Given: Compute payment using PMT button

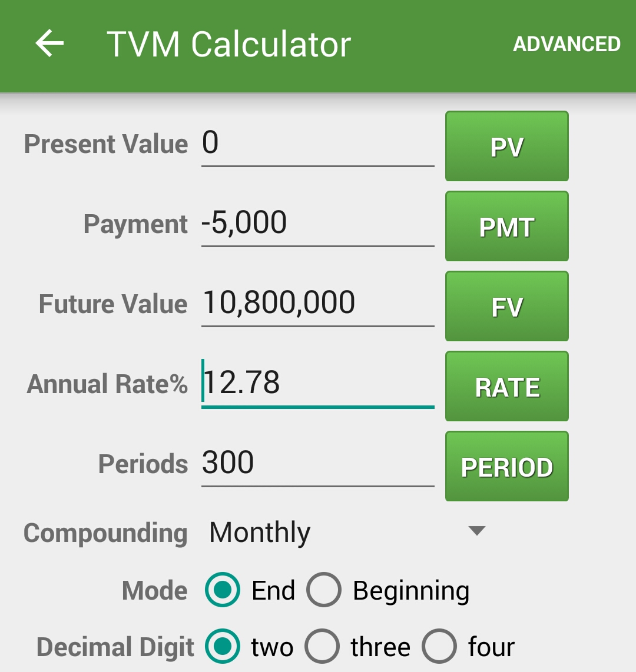Looking at the screenshot, I should coord(507,227).
